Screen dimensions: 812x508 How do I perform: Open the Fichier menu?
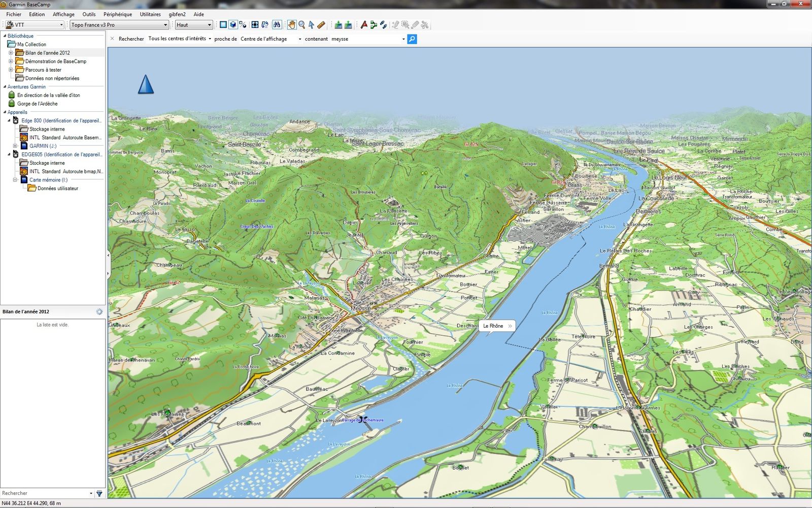[x=14, y=14]
